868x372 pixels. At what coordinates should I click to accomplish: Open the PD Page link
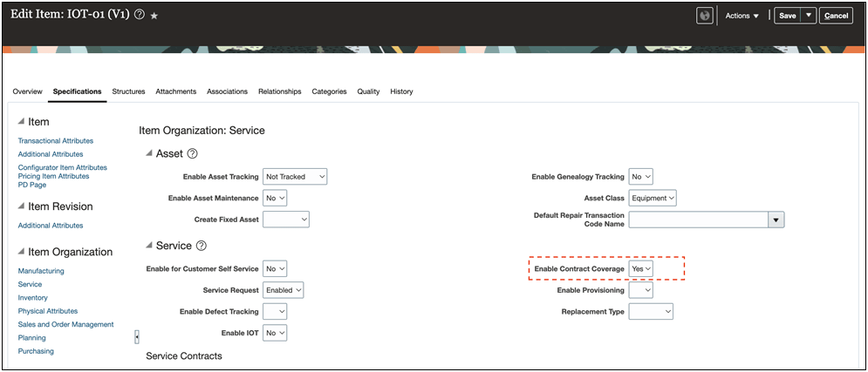click(32, 186)
